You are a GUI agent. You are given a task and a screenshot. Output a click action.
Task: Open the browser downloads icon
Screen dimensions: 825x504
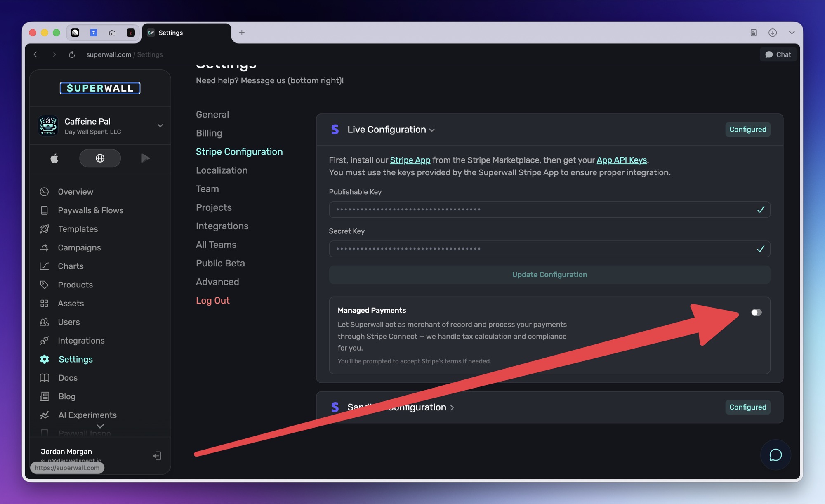point(773,33)
